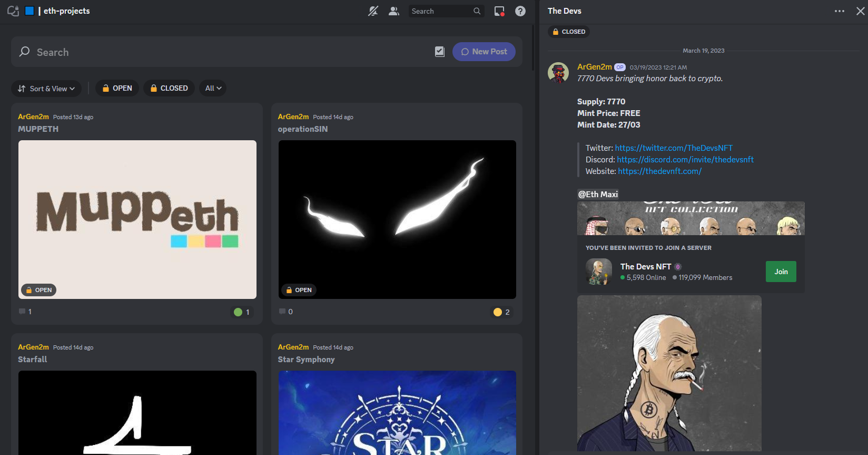The width and height of the screenshot is (868, 455).
Task: Click ArGen2m author name on MUPPETH post
Action: (33, 117)
